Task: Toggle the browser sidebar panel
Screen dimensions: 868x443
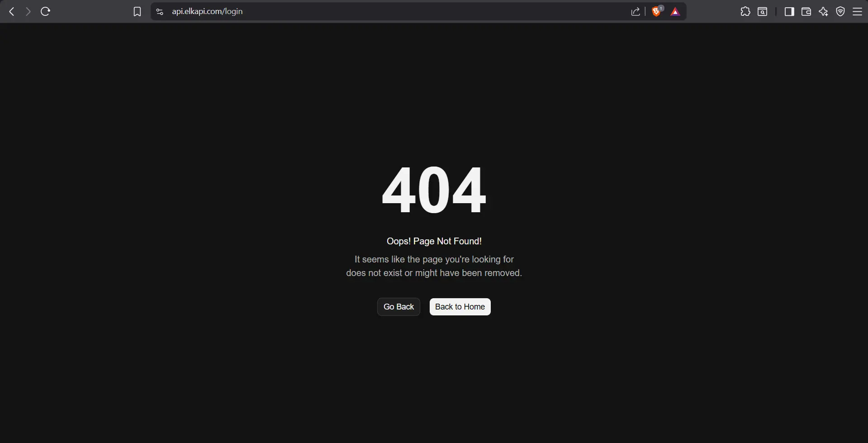Action: click(789, 12)
